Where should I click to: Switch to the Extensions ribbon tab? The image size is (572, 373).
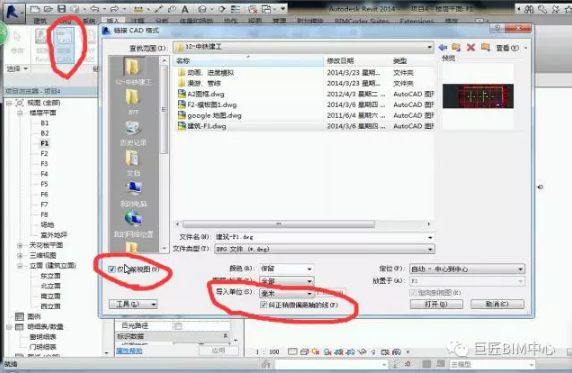417,21
